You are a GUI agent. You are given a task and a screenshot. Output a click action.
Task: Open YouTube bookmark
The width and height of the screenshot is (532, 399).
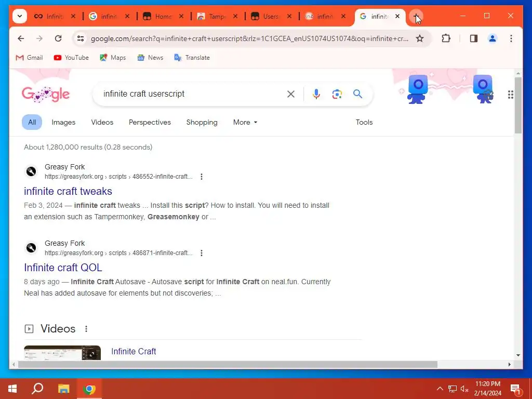(x=71, y=58)
